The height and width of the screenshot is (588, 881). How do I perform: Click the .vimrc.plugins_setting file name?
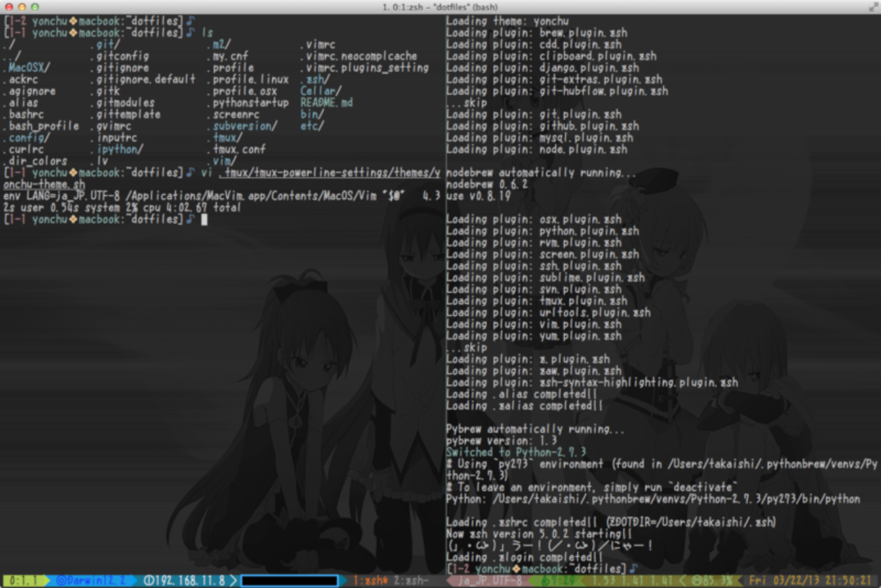[x=365, y=68]
